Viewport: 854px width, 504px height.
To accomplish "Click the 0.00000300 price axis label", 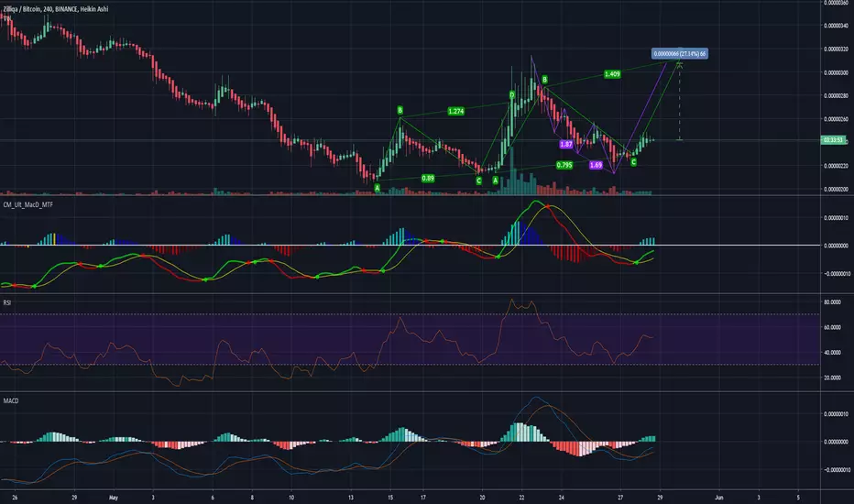I will pyautogui.click(x=836, y=72).
